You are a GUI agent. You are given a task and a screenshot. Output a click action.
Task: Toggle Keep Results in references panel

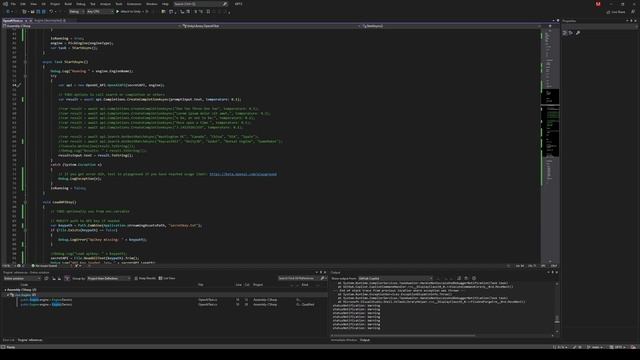pyautogui.click(x=145, y=278)
